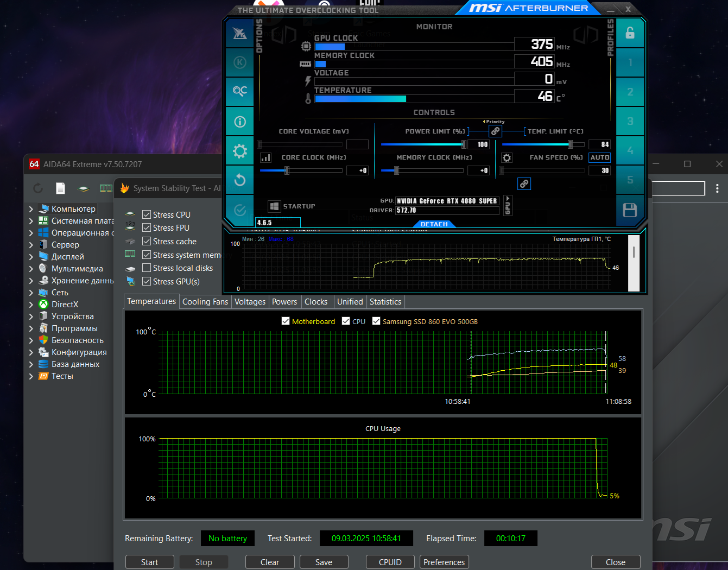Hide Samsung SSD 860 EVO graph line
The width and height of the screenshot is (728, 570).
(376, 321)
